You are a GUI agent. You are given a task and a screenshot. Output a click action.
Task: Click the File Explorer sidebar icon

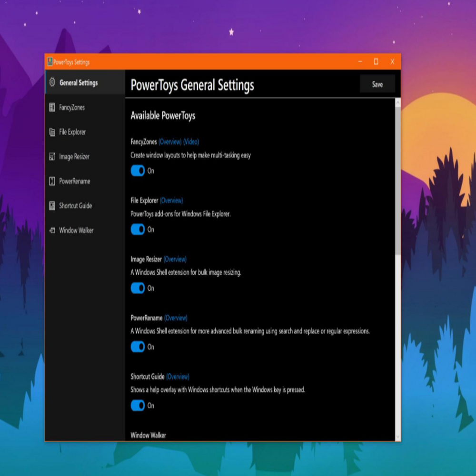pos(52,132)
